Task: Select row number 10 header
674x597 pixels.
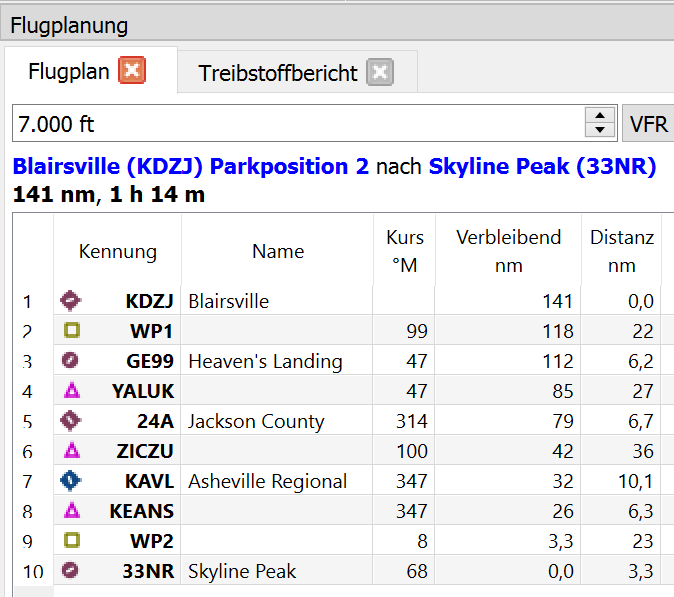Action: [x=33, y=571]
